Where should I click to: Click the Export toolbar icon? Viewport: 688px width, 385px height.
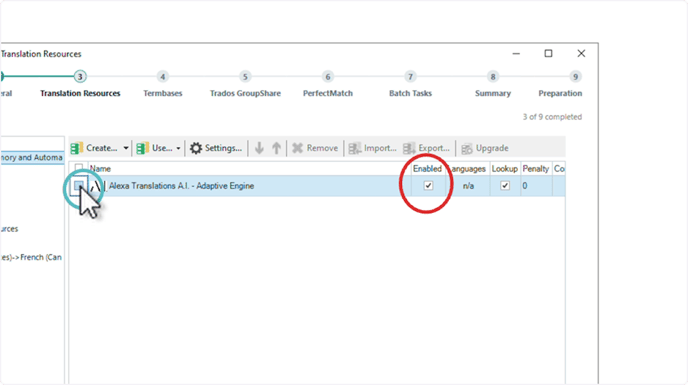(x=409, y=148)
